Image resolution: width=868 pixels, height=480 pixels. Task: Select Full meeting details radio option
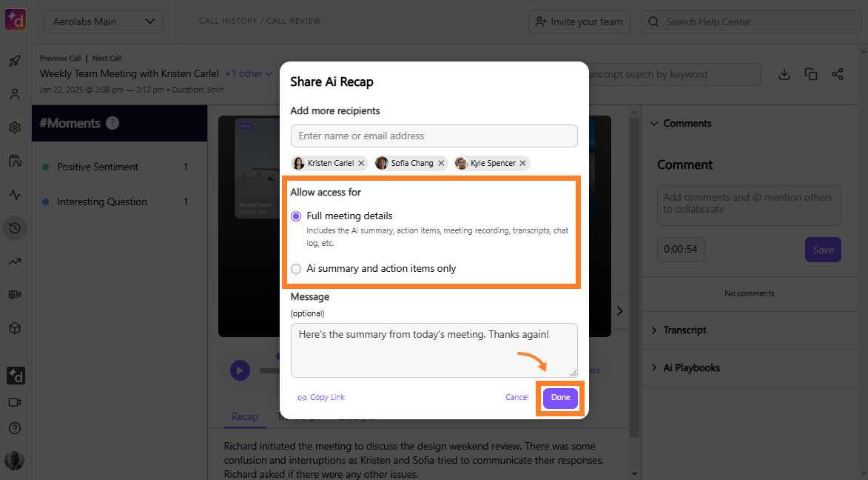pos(296,216)
